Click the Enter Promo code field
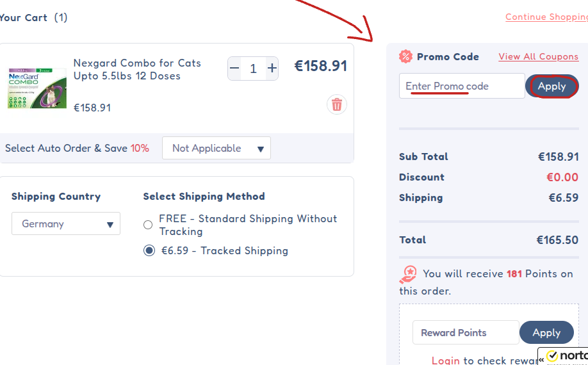Viewport: 588px width, 365px height. click(x=461, y=86)
